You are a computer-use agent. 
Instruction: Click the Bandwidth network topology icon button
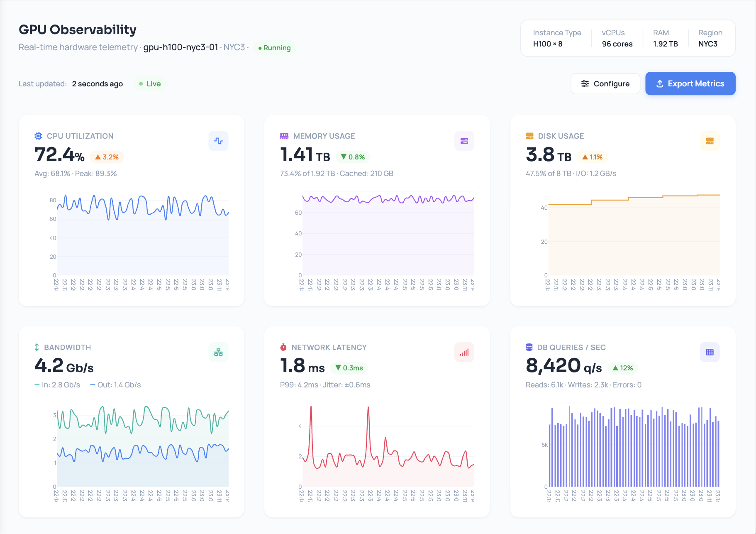pos(218,353)
